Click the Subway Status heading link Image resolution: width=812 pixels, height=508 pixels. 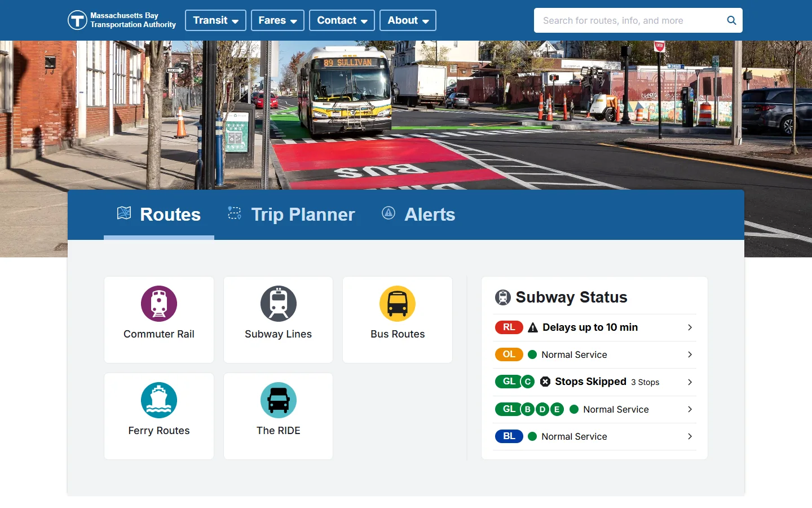click(x=571, y=297)
